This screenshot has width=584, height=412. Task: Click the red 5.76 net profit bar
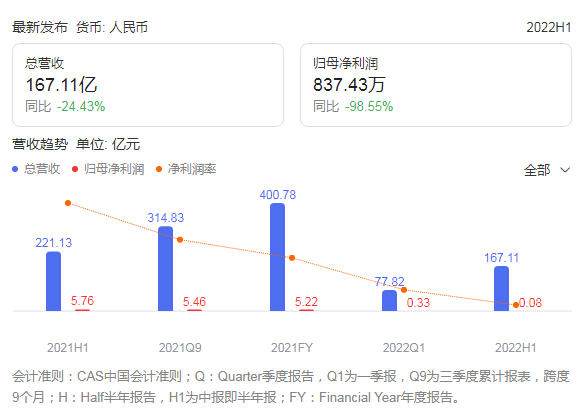pos(82,310)
